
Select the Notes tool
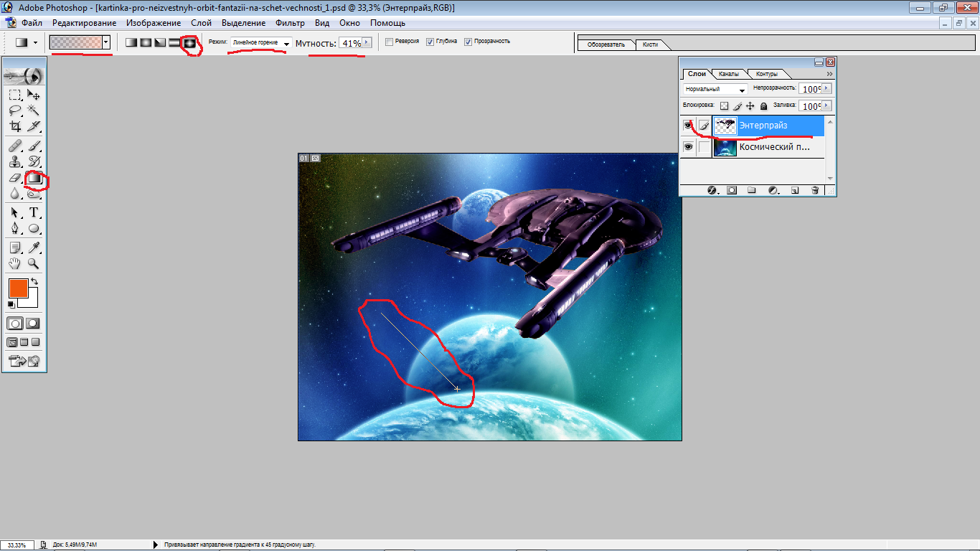tap(15, 248)
